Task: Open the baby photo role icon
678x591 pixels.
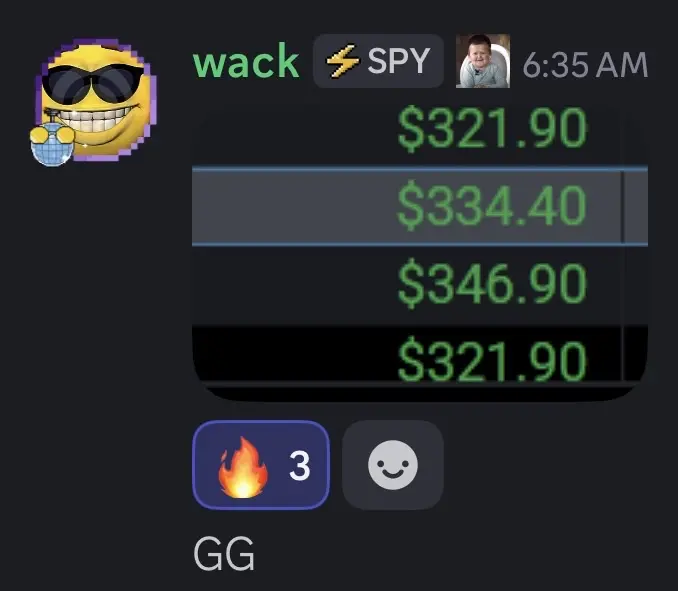Action: point(483,61)
